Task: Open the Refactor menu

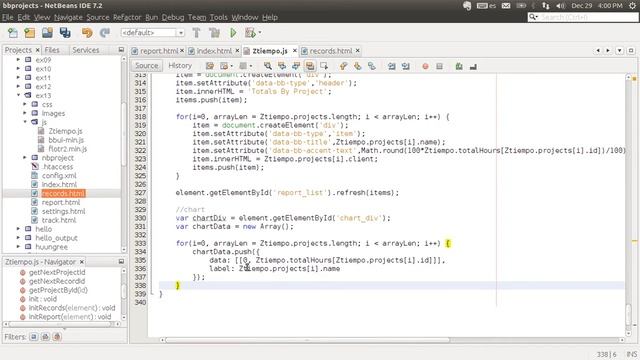Action: click(x=127, y=17)
